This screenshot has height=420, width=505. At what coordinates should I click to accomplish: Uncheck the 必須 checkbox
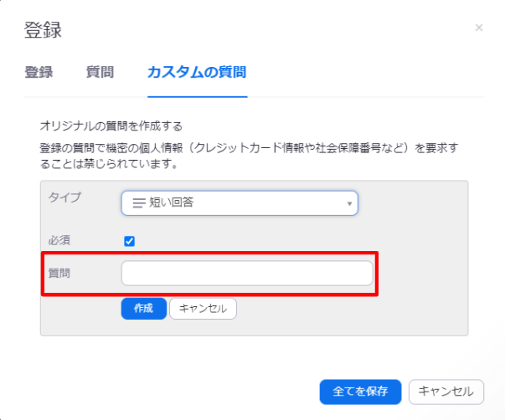coord(130,241)
